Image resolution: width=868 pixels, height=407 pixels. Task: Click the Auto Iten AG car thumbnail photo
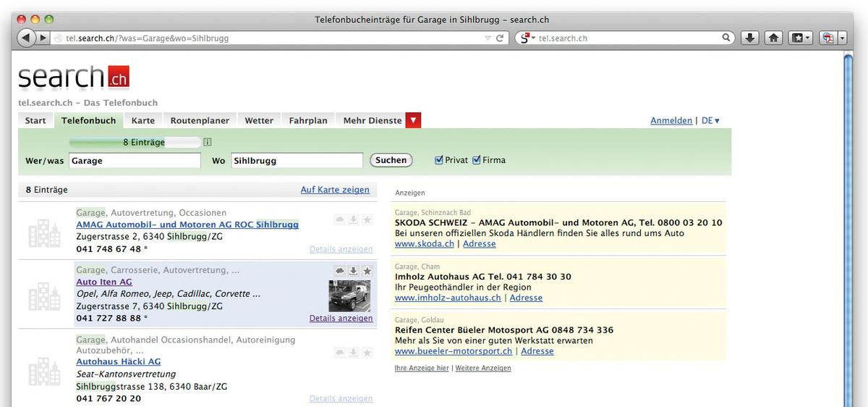[x=349, y=296]
